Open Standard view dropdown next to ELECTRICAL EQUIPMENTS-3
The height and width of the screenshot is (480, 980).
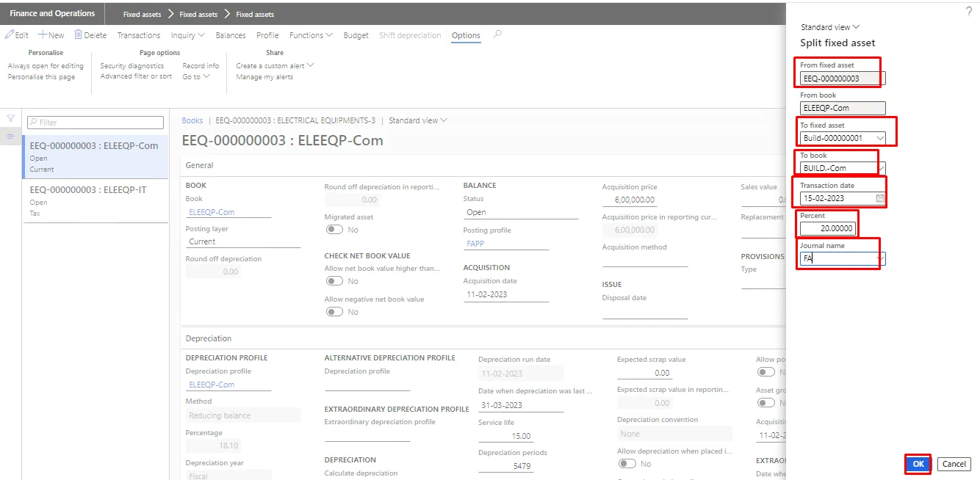point(417,120)
